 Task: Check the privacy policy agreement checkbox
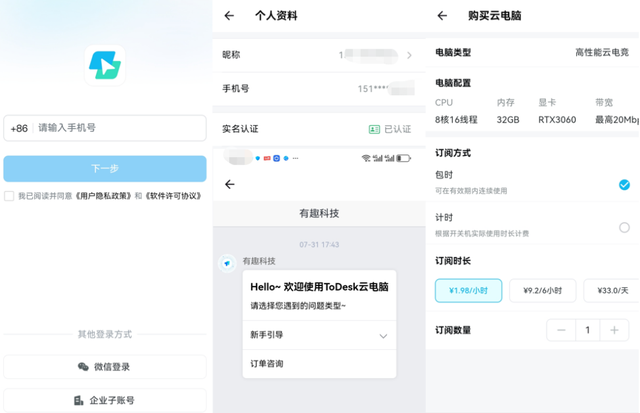tap(9, 196)
